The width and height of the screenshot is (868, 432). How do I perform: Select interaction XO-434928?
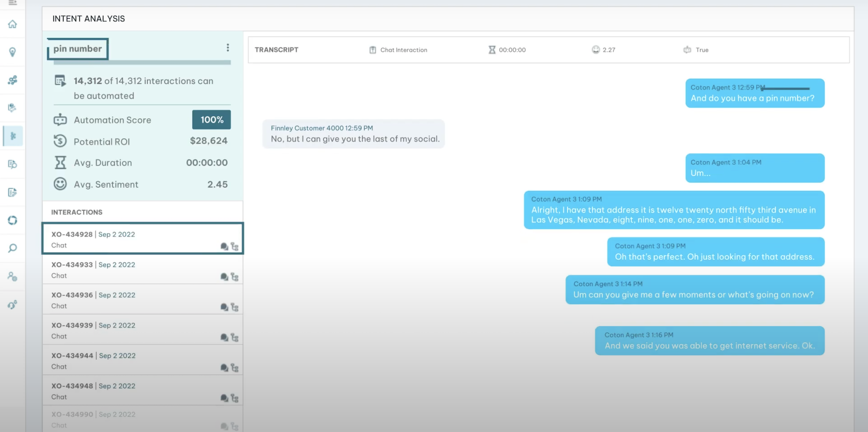pos(143,239)
